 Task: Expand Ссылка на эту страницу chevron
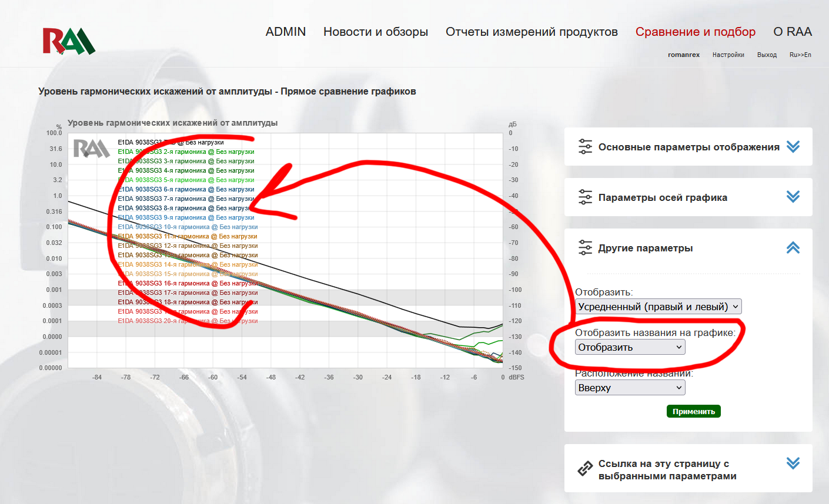tap(793, 463)
